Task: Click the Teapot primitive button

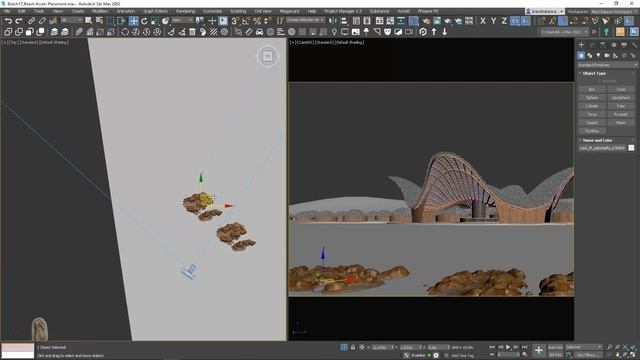Action: tap(592, 123)
